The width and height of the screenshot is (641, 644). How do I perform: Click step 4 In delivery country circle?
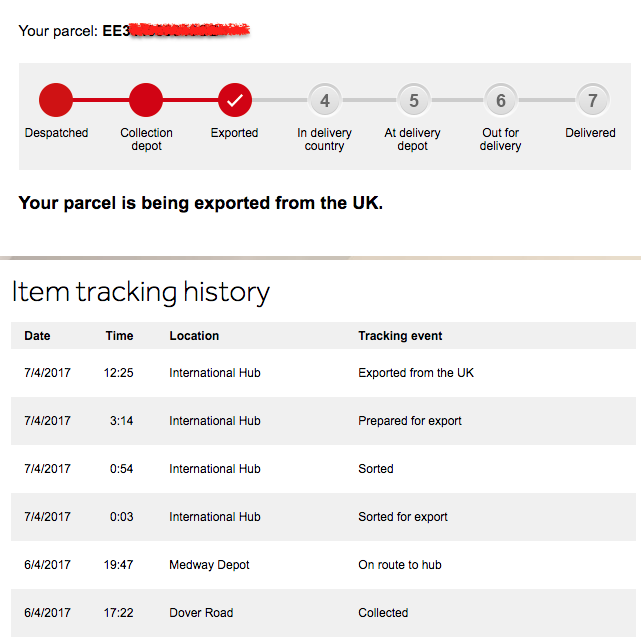(x=324, y=100)
